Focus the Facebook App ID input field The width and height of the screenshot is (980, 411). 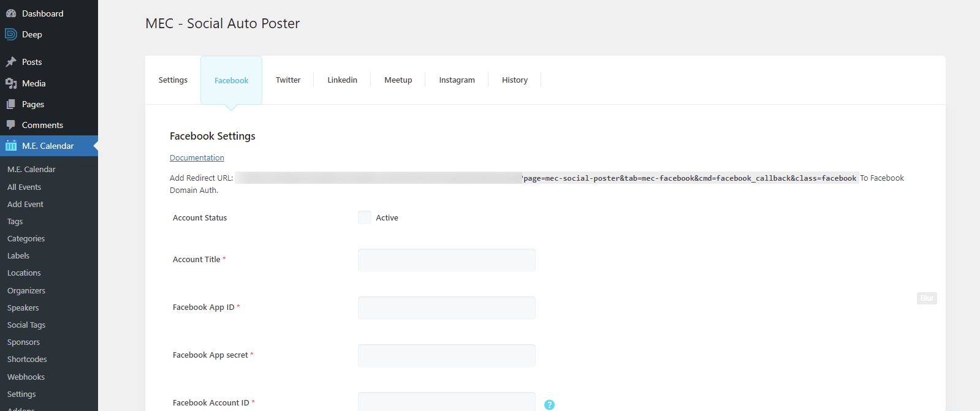447,308
